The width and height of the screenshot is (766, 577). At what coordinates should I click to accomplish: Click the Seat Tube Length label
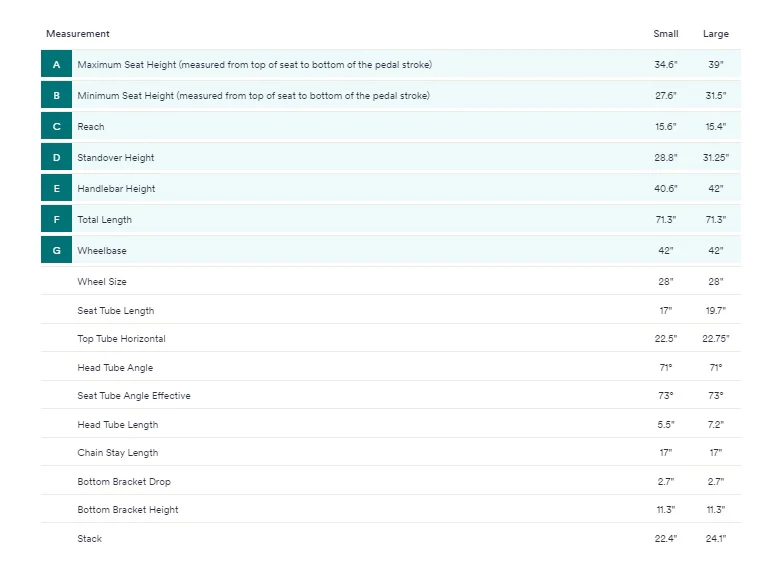pos(115,311)
